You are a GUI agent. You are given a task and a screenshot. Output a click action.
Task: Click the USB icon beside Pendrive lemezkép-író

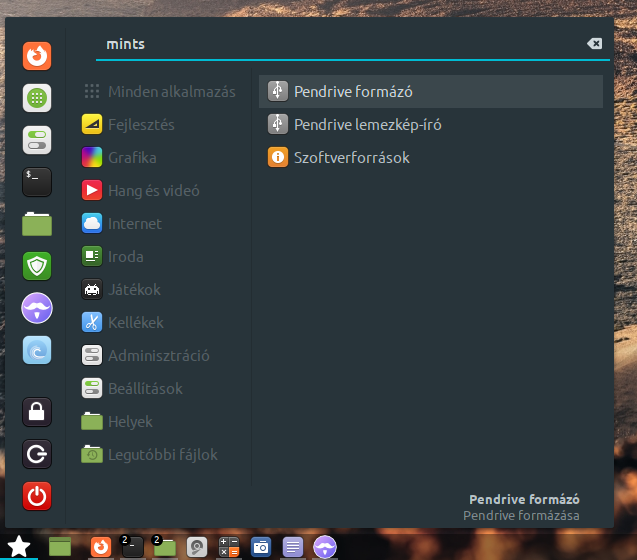[x=278, y=124]
